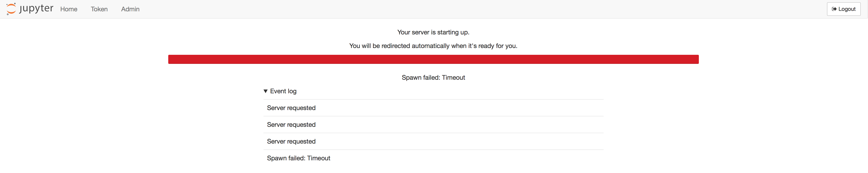Image resolution: width=868 pixels, height=173 pixels.
Task: Open the Home menu item
Action: click(x=69, y=9)
